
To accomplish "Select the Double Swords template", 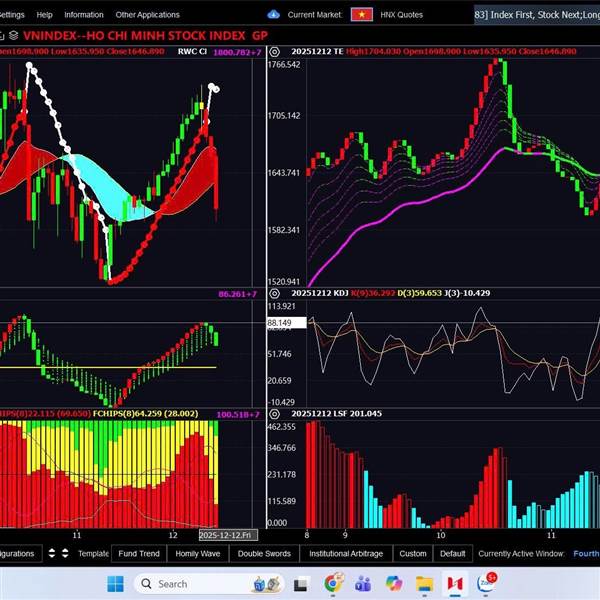I will coord(264,553).
